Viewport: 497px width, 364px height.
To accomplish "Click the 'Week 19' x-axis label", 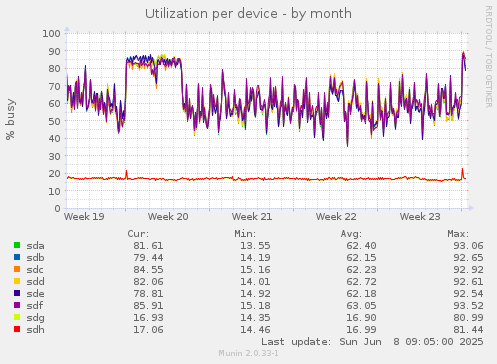I will point(84,217).
